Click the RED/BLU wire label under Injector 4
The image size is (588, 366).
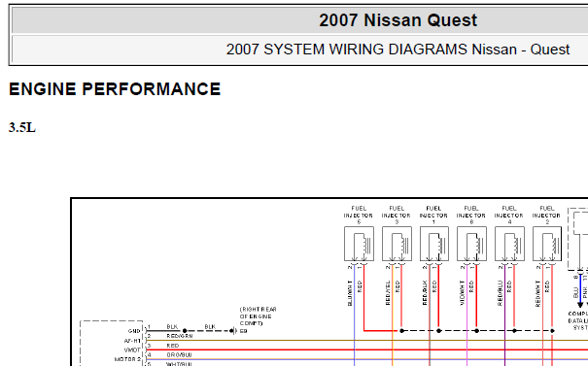pyautogui.click(x=500, y=293)
